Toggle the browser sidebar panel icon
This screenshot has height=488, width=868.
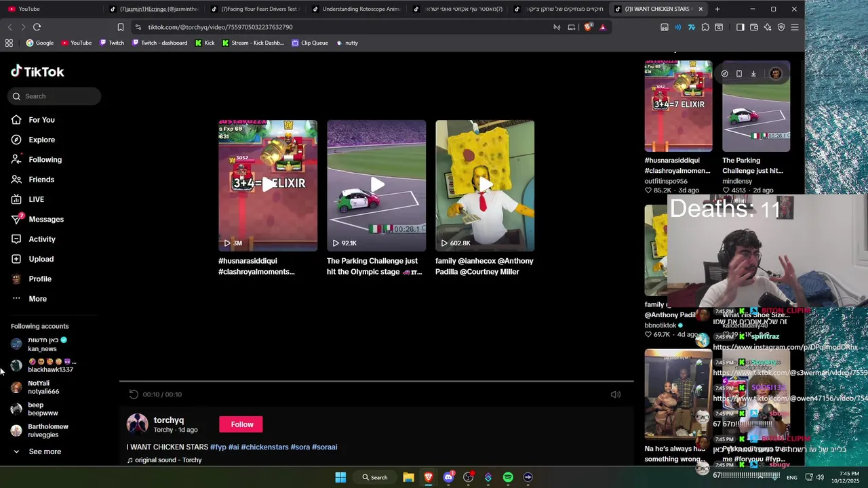[x=740, y=27]
